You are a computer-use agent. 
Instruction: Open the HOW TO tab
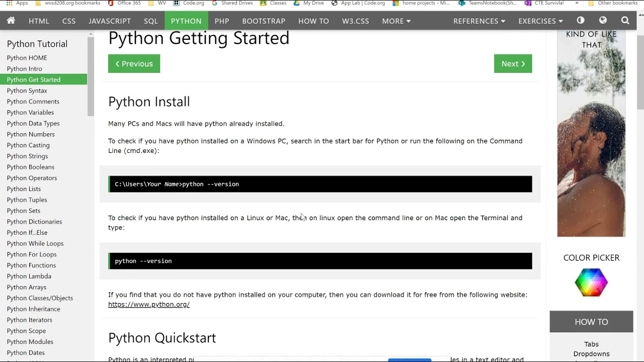click(x=313, y=21)
